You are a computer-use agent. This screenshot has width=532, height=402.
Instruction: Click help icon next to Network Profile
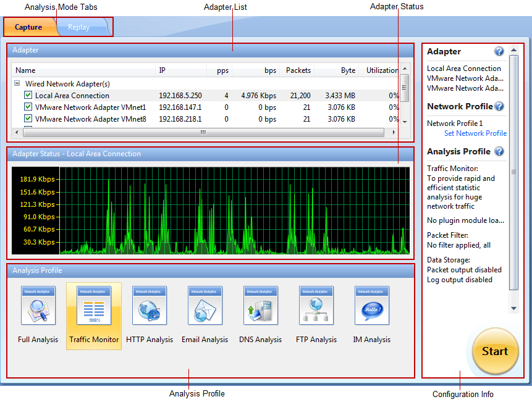[x=499, y=106]
